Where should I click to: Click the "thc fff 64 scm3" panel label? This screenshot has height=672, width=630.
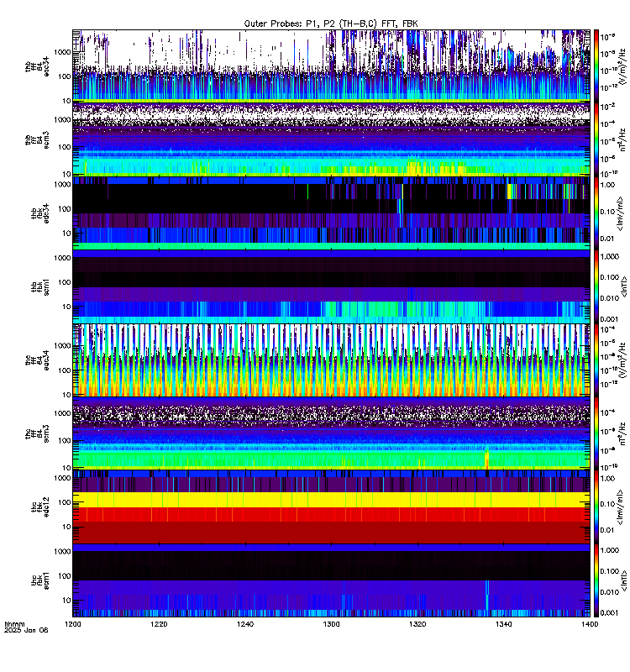37,433
